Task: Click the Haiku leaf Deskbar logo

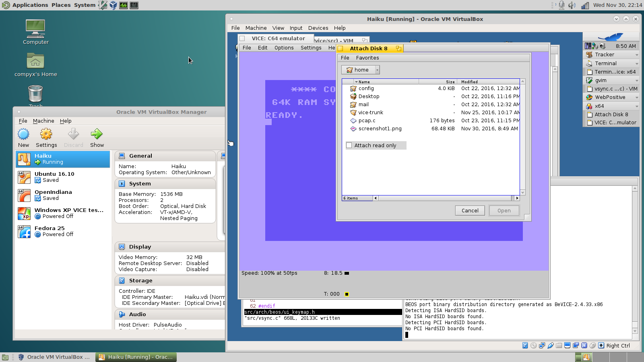Action: pos(611,37)
